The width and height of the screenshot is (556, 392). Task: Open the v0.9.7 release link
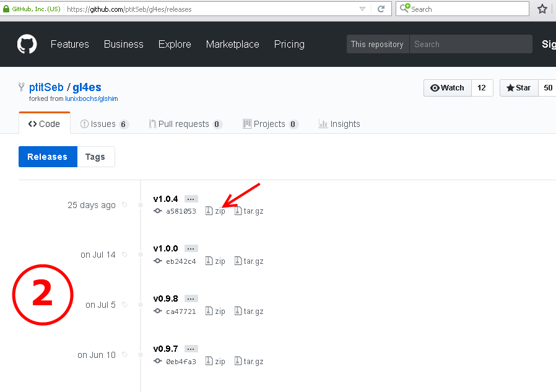tap(165, 349)
